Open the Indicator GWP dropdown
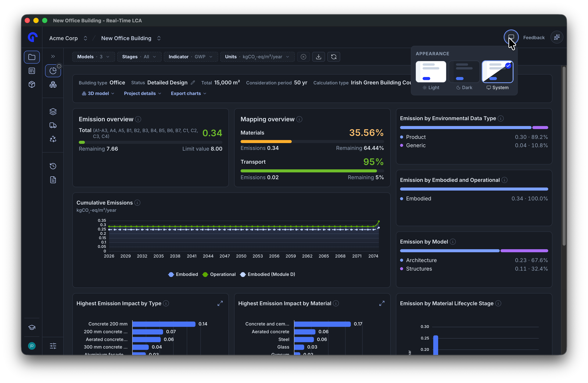The height and width of the screenshot is (383, 588). (191, 57)
